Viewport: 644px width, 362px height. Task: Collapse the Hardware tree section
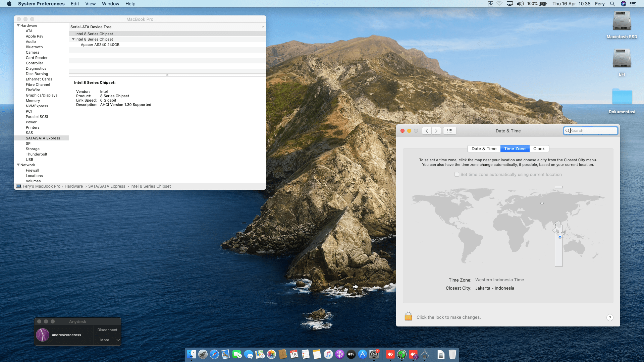(x=18, y=25)
